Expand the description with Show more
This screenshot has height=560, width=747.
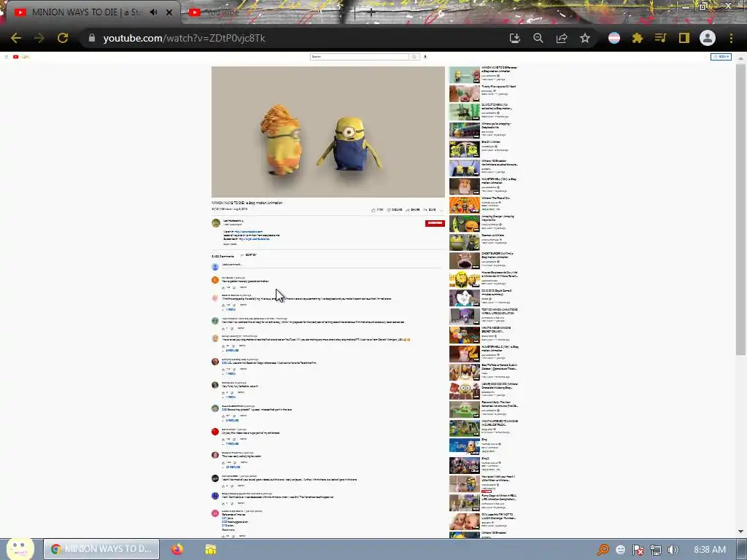(230, 244)
